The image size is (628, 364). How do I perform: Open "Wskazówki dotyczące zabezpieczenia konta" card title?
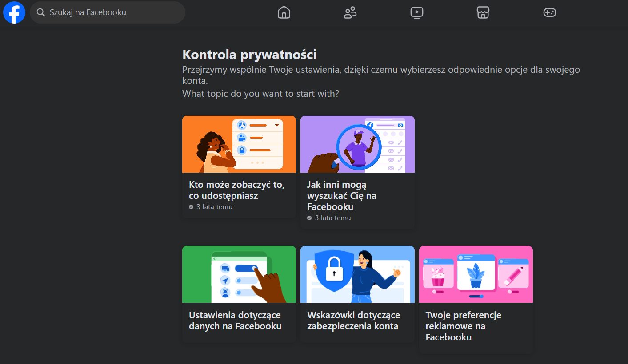[354, 320]
